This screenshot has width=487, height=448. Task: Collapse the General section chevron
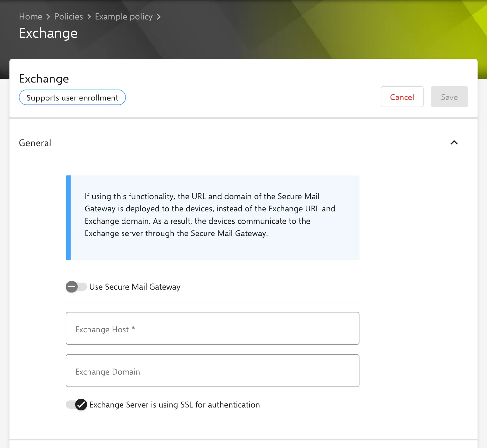pyautogui.click(x=454, y=143)
